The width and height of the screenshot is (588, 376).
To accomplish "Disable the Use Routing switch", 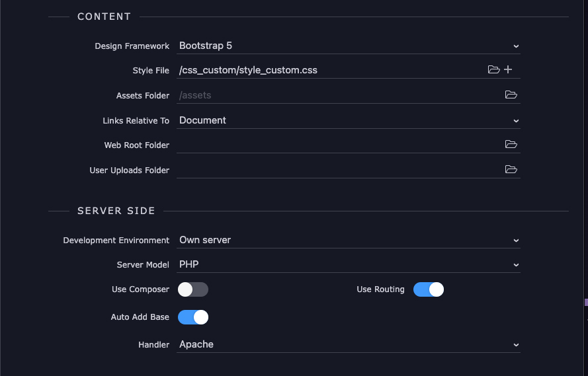I will (x=428, y=289).
